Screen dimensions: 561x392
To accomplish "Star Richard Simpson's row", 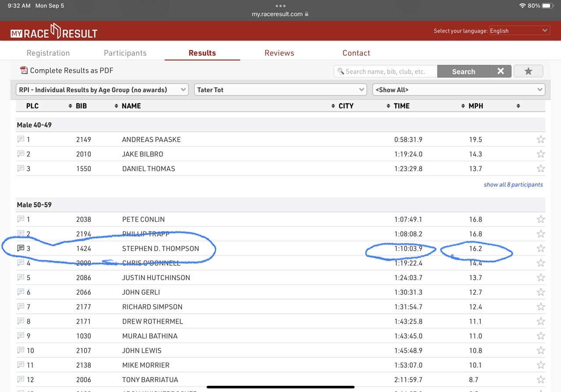I will tap(541, 307).
